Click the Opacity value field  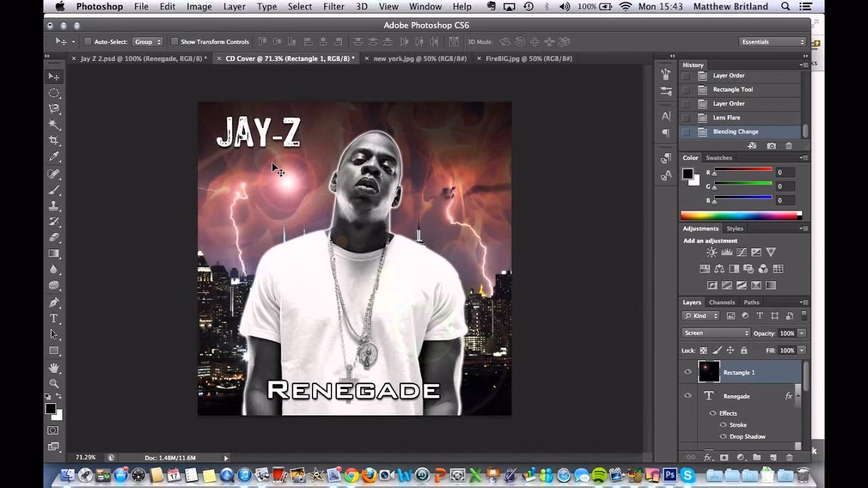click(x=787, y=333)
